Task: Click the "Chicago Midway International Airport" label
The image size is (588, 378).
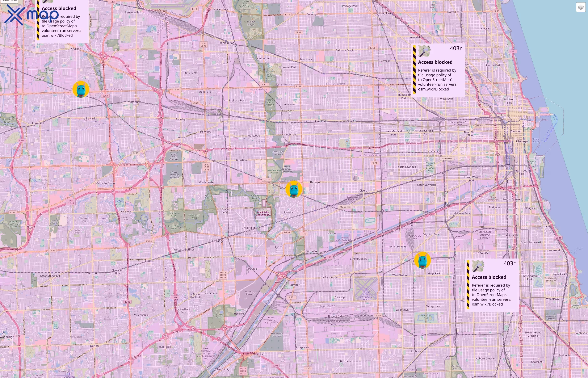Action: (366, 295)
